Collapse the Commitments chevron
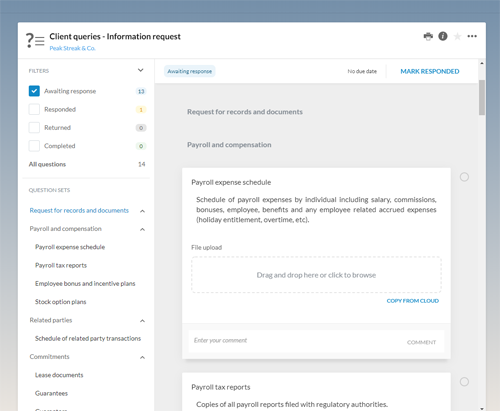The height and width of the screenshot is (411, 500). [142, 357]
